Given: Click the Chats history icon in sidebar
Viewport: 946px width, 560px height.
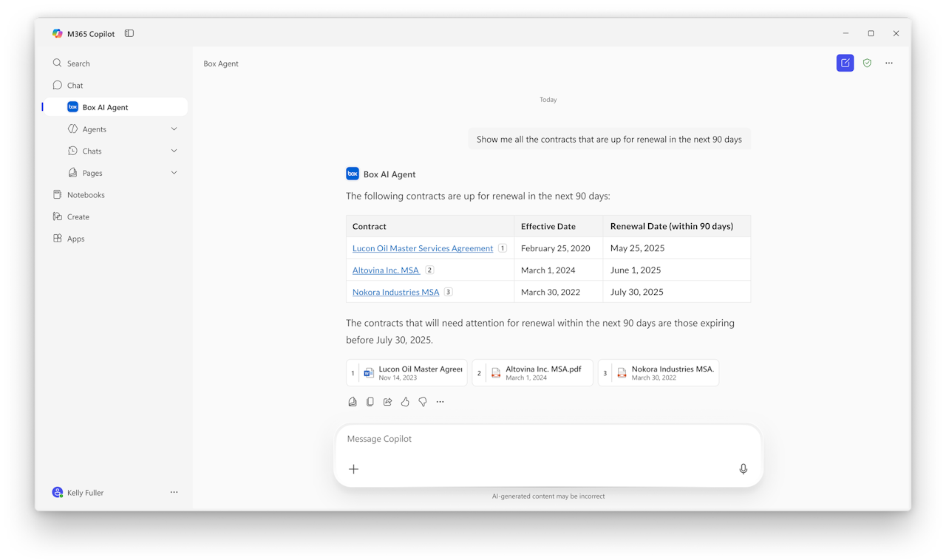Looking at the screenshot, I should point(72,151).
